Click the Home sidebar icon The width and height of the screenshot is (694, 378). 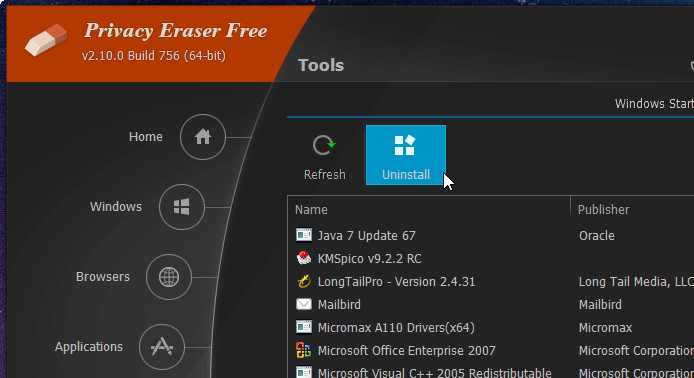coord(203,137)
